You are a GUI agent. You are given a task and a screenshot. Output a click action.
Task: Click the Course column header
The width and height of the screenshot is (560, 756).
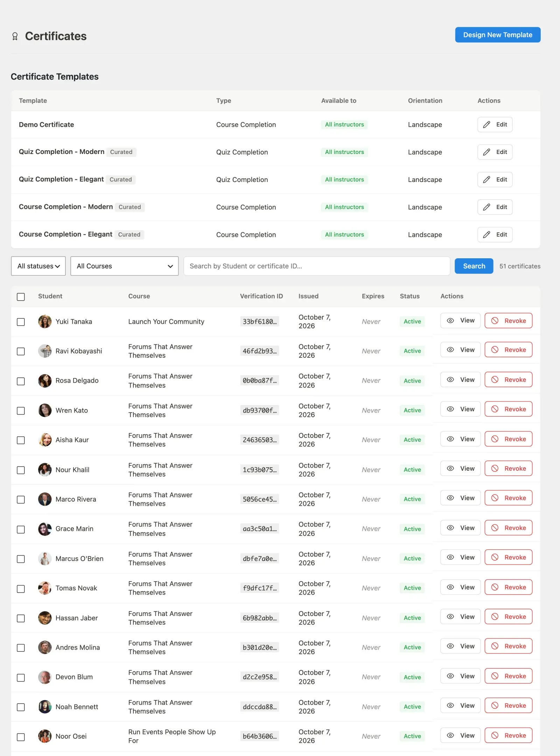(x=139, y=296)
